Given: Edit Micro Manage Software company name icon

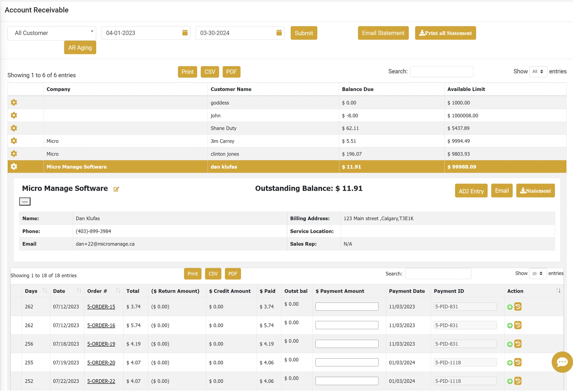Looking at the screenshot, I should coord(116,189).
